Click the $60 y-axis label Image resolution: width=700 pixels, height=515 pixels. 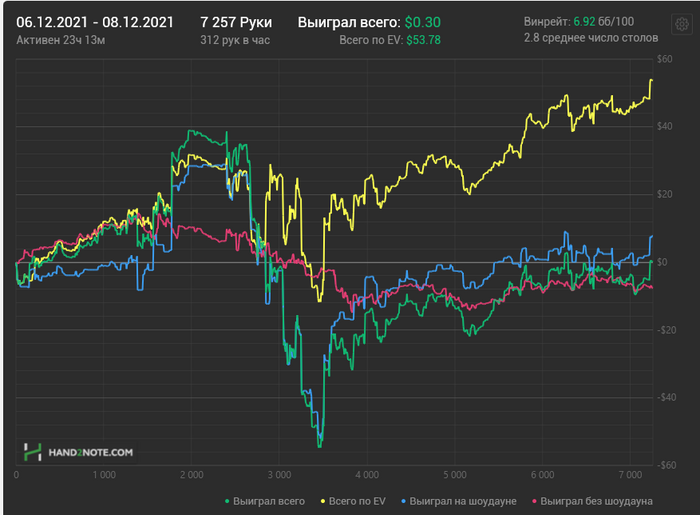coord(664,59)
